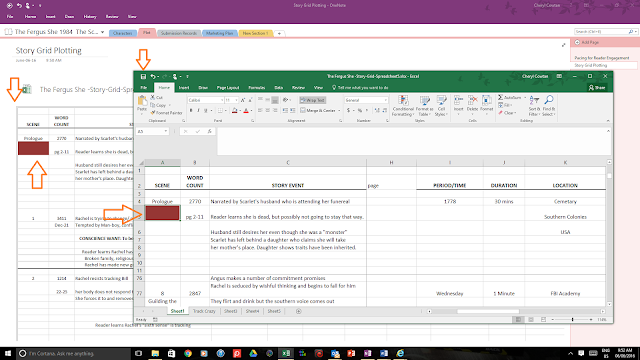Click the AutoSum sigma icon
640x360 pixels.
tap(500, 98)
